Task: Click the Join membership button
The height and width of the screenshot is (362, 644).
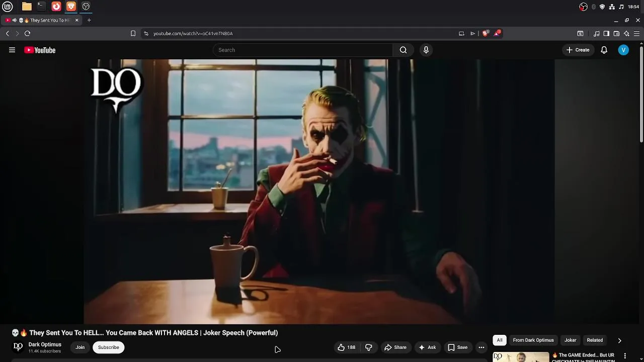Action: (x=80, y=347)
